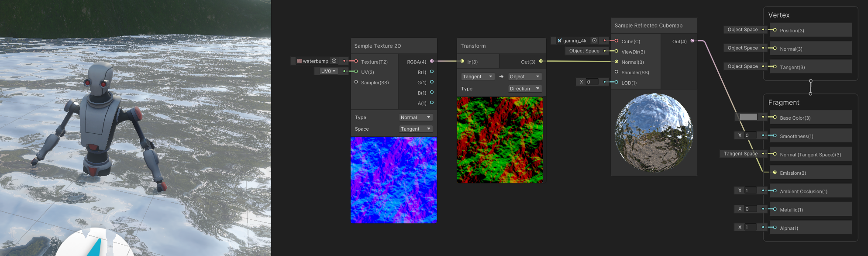The height and width of the screenshot is (256, 868).
Task: Click Sampler(SS) port on Sample Reflected Cubemap
Action: click(617, 72)
